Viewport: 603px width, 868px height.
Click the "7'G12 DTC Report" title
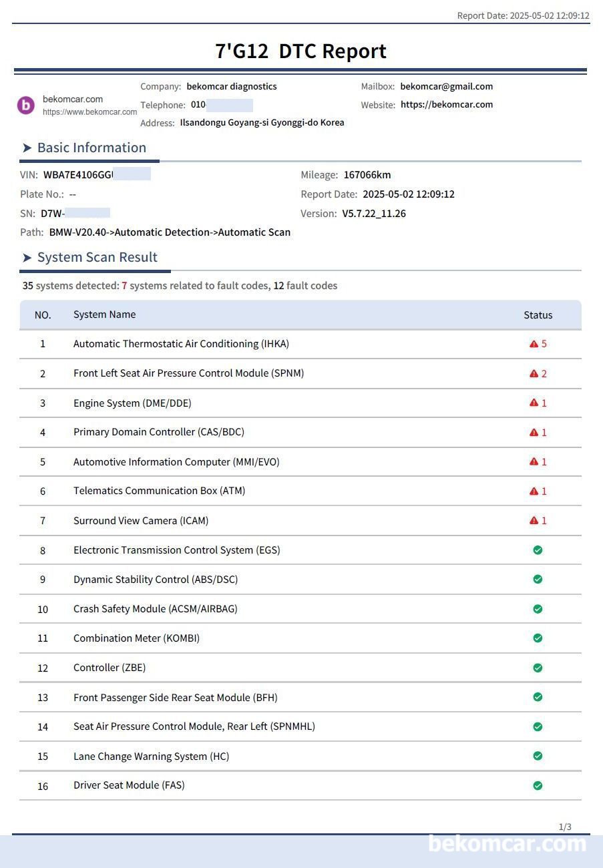(x=301, y=51)
